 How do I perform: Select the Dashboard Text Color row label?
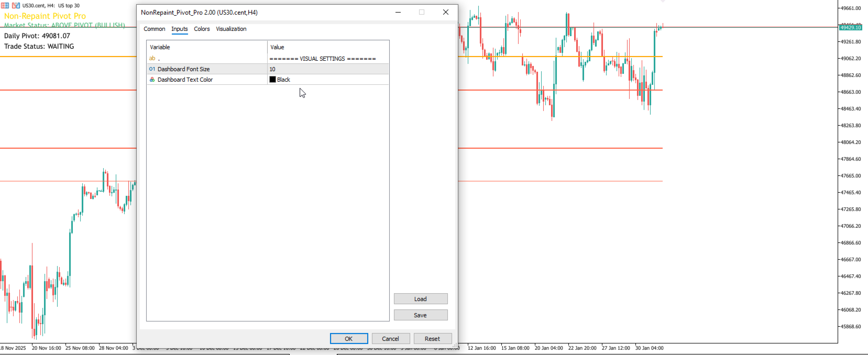pos(185,80)
